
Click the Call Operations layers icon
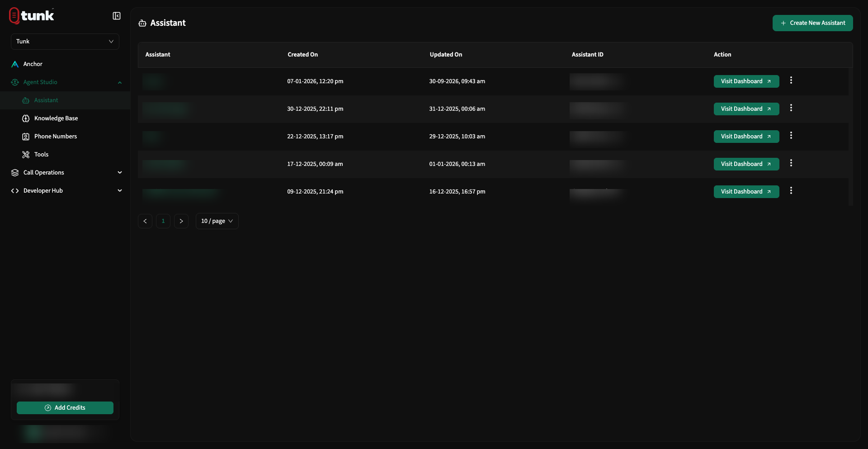click(15, 173)
